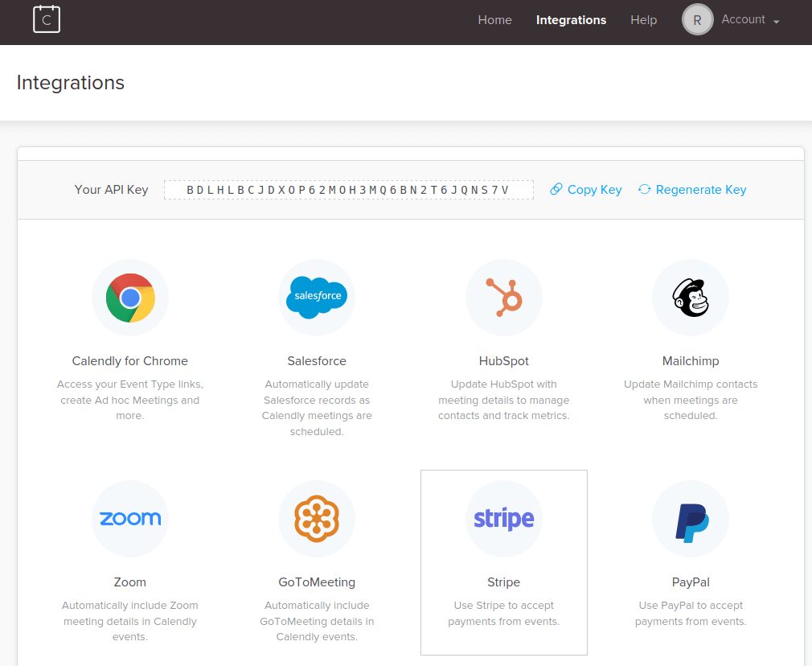Click 'Use PayPal to accept payments' description
This screenshot has width=812, height=666.
[691, 613]
